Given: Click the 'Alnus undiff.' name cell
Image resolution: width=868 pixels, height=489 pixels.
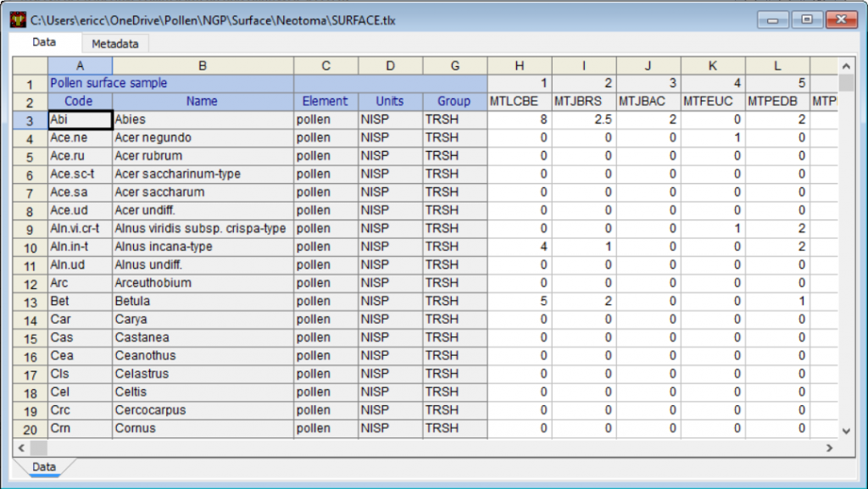Looking at the screenshot, I should tap(203, 265).
